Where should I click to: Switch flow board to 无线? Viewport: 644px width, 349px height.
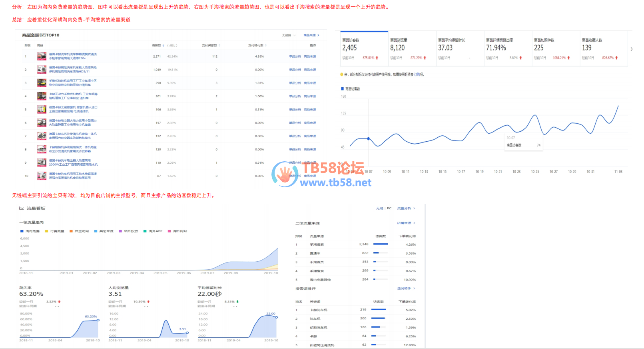379,208
